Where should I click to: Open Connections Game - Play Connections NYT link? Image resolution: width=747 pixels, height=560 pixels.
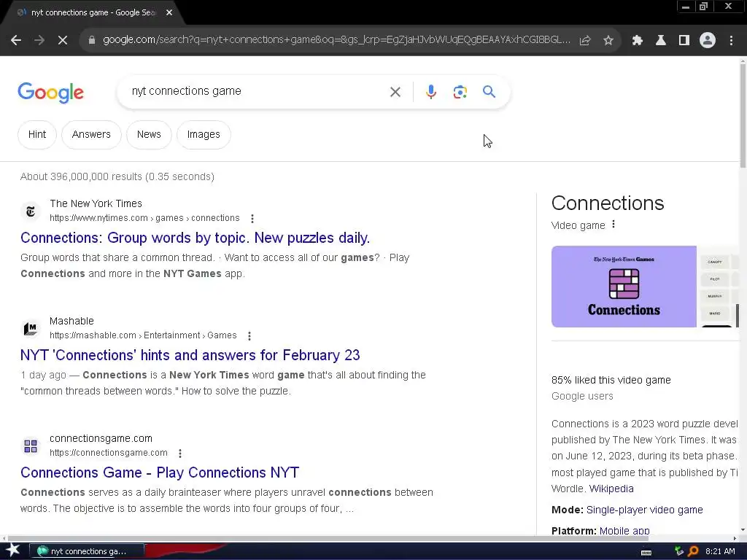[160, 472]
